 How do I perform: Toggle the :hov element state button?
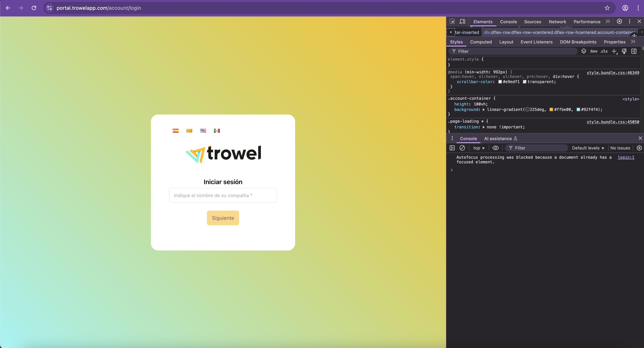594,51
